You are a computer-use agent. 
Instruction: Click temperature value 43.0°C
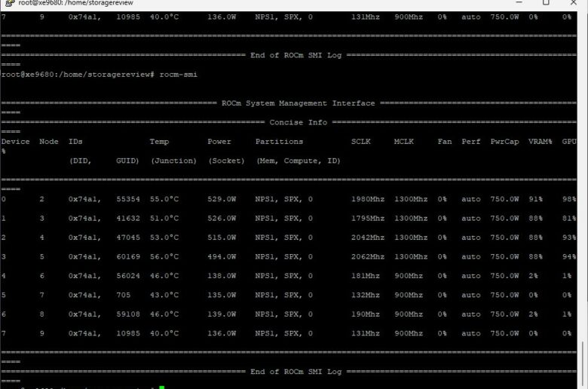[164, 296]
